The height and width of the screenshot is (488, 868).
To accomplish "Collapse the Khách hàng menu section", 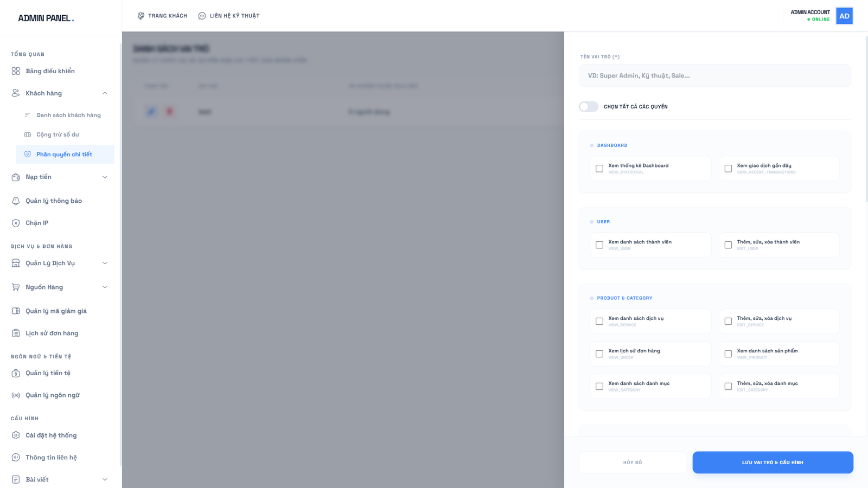I will (x=105, y=93).
